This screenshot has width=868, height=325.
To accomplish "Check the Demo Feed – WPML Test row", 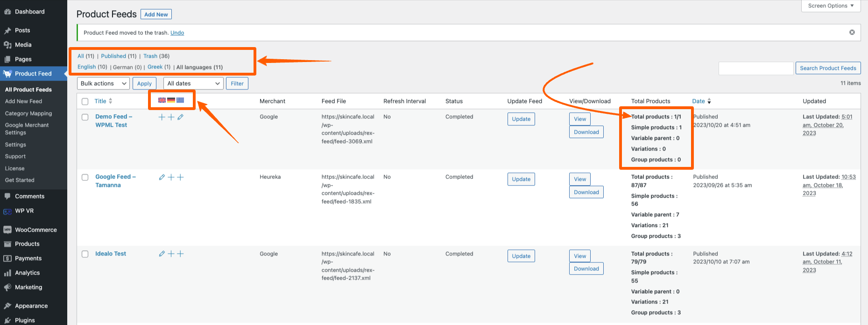I will 85,117.
